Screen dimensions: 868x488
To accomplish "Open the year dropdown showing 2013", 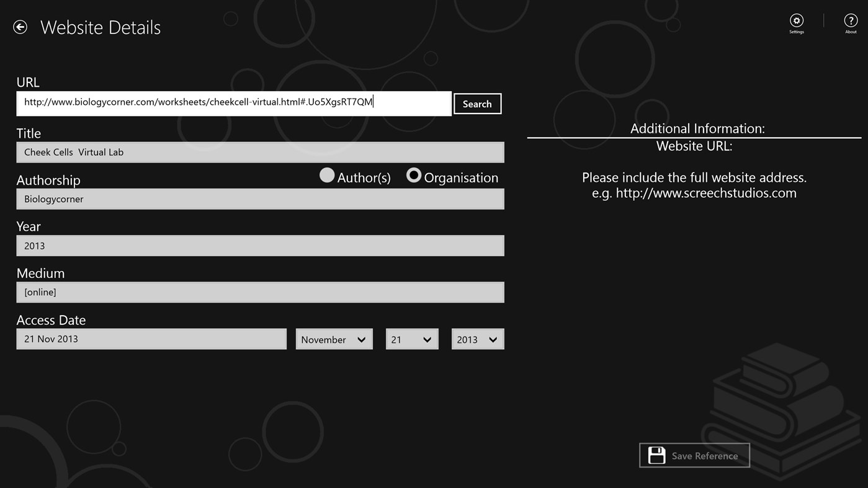I will point(478,339).
